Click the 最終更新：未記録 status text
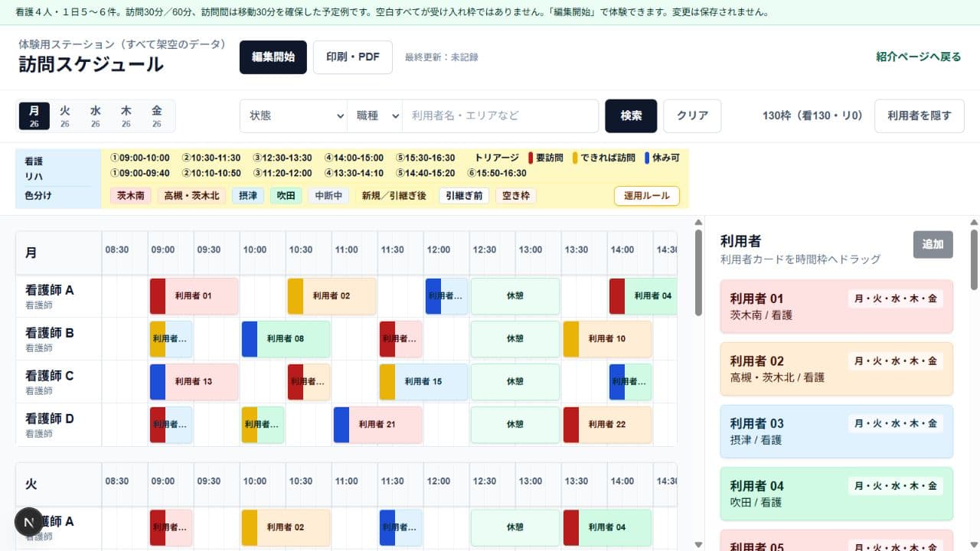This screenshot has width=980, height=551. click(x=442, y=57)
